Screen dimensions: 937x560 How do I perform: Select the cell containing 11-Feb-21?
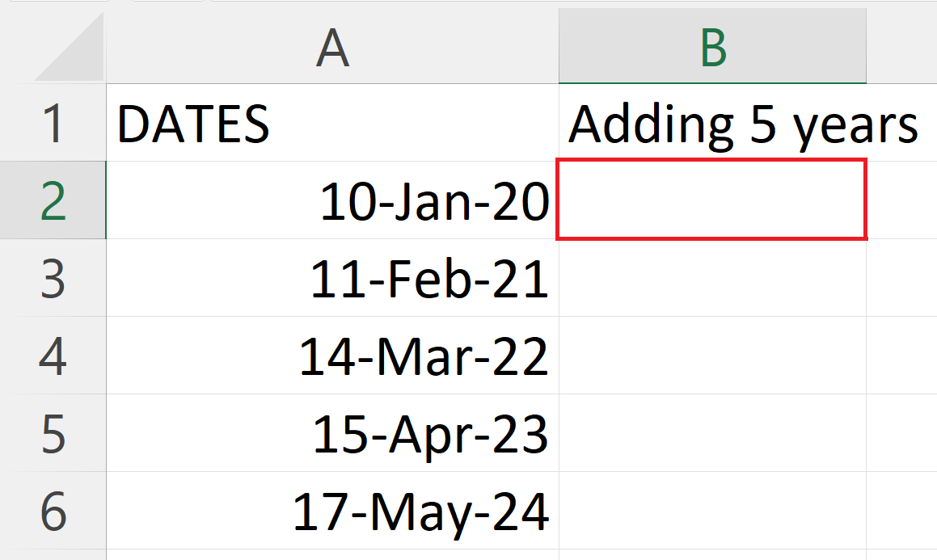[331, 278]
